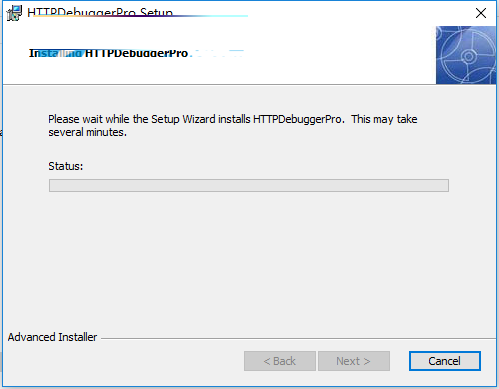
Task: Click the disabled < Back button
Action: coord(280,361)
